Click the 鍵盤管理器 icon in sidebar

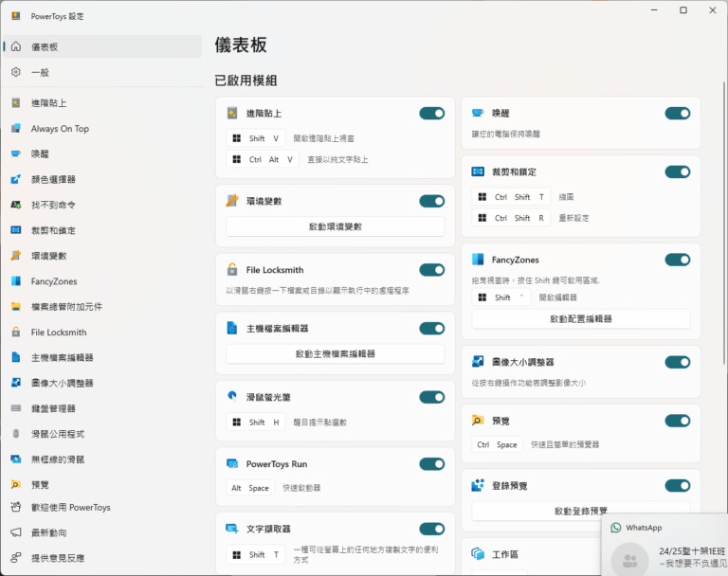point(16,408)
